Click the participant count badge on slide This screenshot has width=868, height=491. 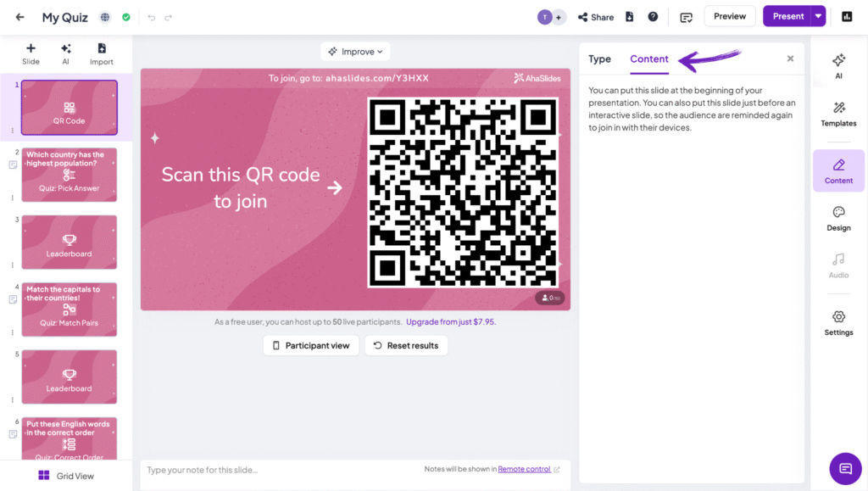[549, 298]
